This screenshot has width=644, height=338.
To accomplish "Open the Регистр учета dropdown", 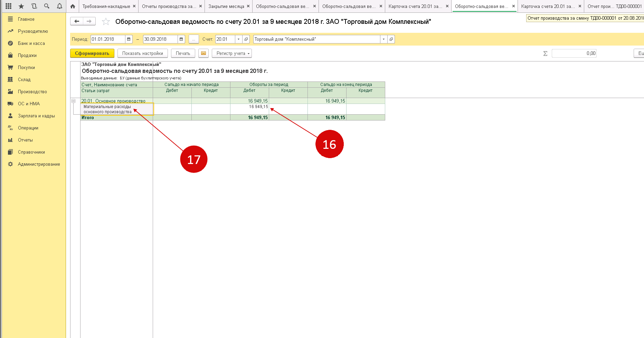I will [x=232, y=53].
